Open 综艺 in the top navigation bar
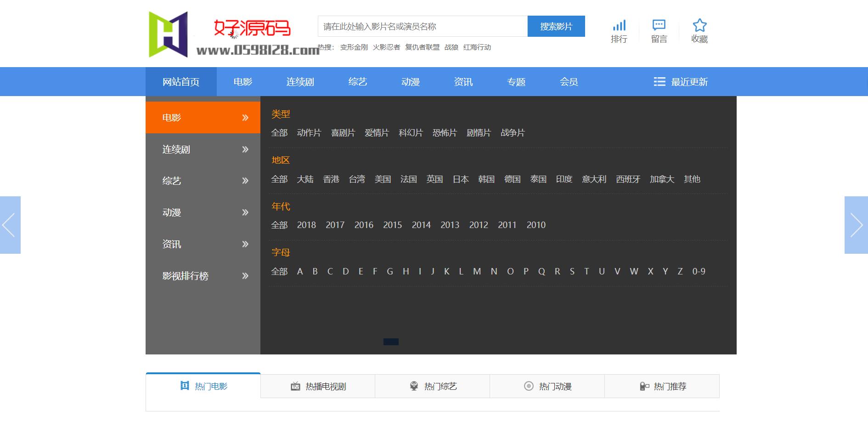 (x=358, y=82)
